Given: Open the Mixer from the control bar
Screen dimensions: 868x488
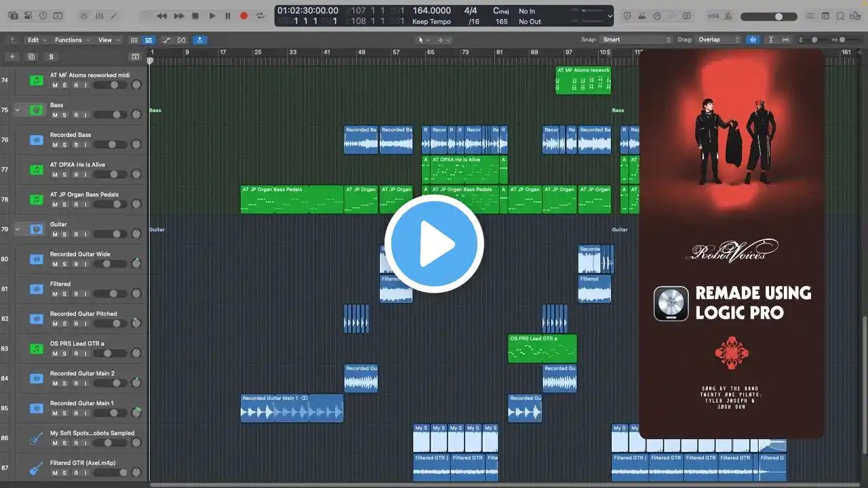Looking at the screenshot, I should (100, 16).
